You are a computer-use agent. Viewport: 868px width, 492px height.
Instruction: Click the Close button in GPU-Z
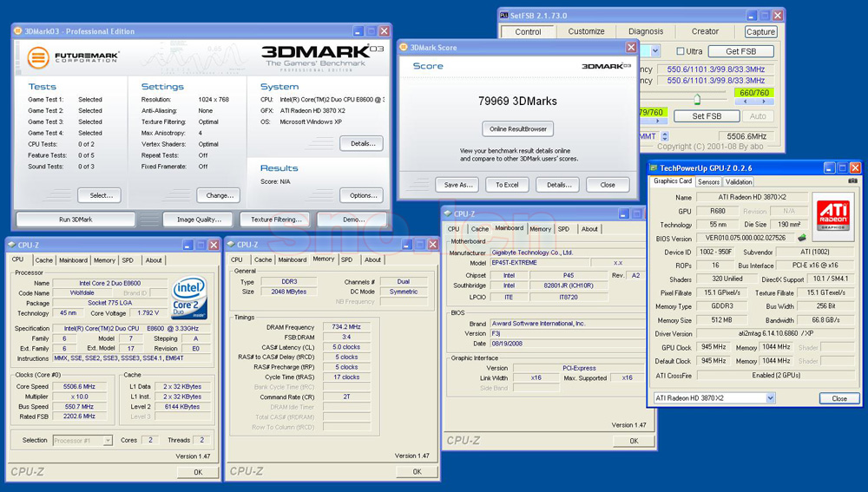tap(838, 398)
